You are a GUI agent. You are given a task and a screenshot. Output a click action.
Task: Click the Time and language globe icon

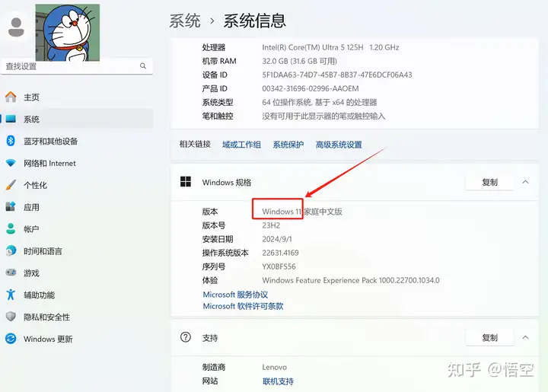pyautogui.click(x=11, y=251)
